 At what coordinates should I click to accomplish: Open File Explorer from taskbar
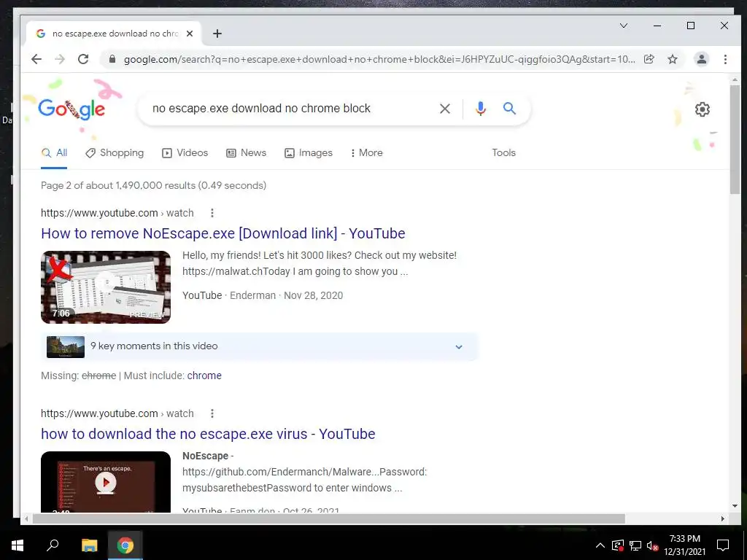(89, 545)
